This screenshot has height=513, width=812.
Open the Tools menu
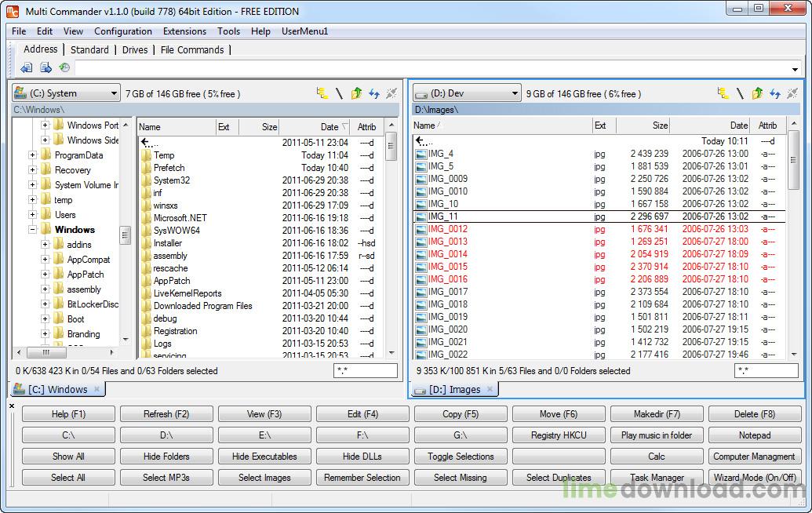229,31
